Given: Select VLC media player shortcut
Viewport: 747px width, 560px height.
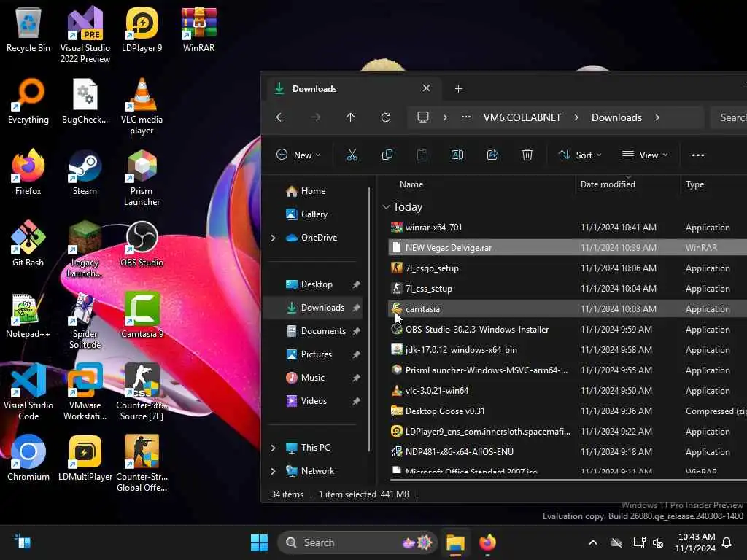Looking at the screenshot, I should click(142, 106).
